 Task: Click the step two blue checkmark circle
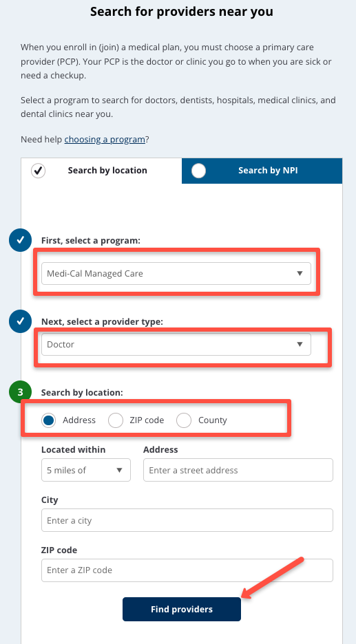pos(20,321)
